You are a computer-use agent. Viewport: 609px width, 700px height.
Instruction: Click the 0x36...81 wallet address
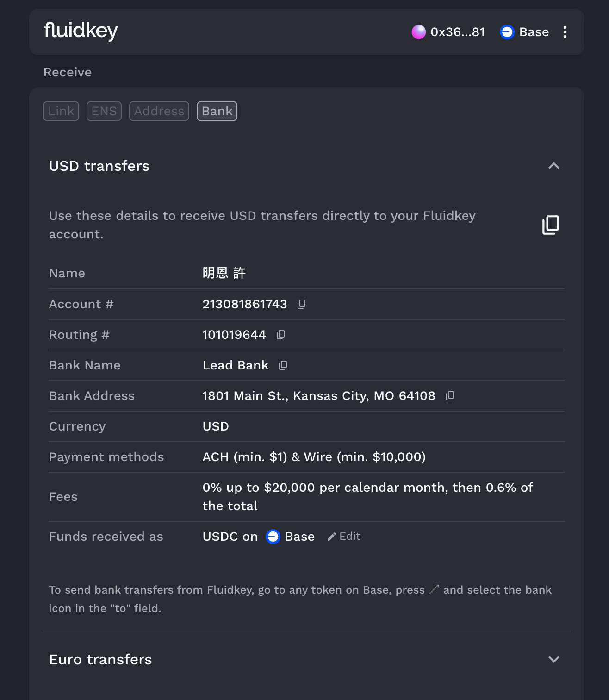[x=458, y=32]
